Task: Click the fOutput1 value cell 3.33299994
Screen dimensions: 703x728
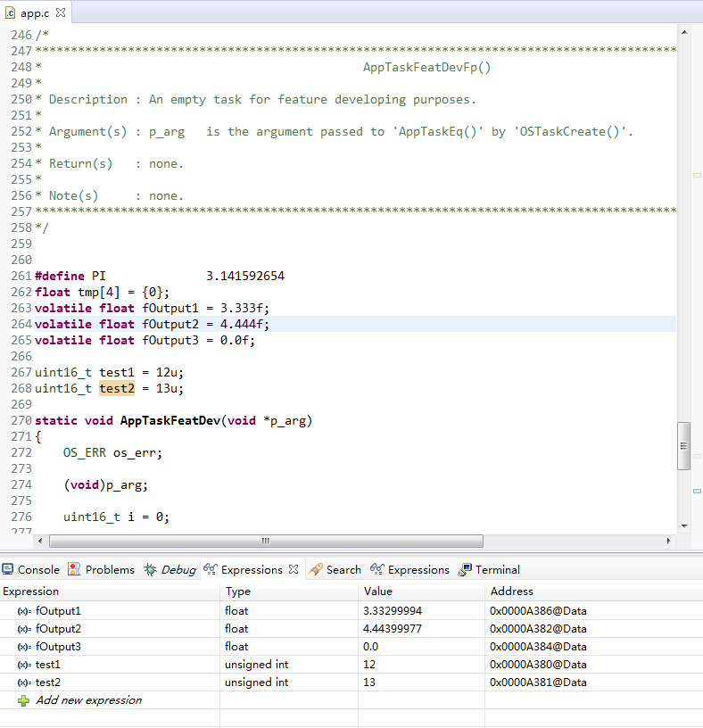Action: [x=393, y=611]
